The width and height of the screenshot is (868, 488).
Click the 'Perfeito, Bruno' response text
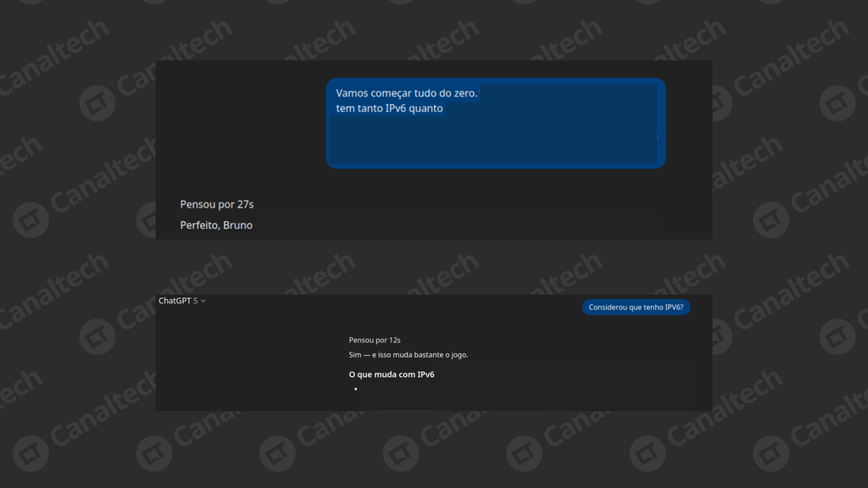pos(216,225)
